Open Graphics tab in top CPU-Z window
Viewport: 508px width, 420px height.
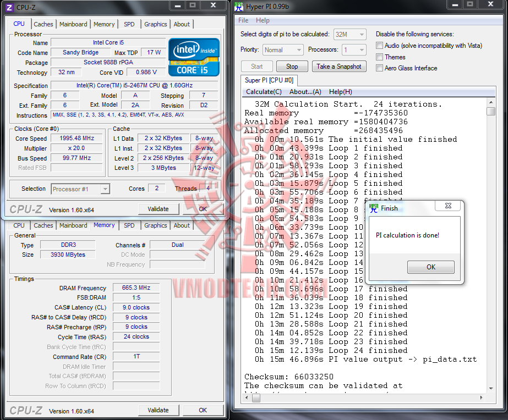156,24
